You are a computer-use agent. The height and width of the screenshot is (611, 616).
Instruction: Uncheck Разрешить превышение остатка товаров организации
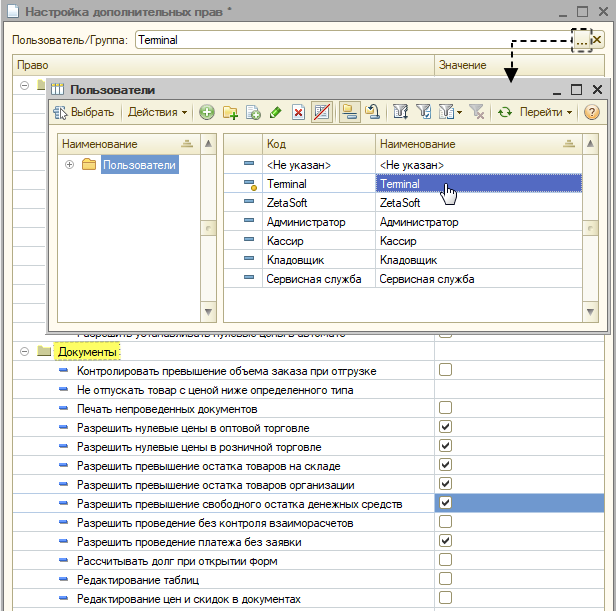pos(445,484)
